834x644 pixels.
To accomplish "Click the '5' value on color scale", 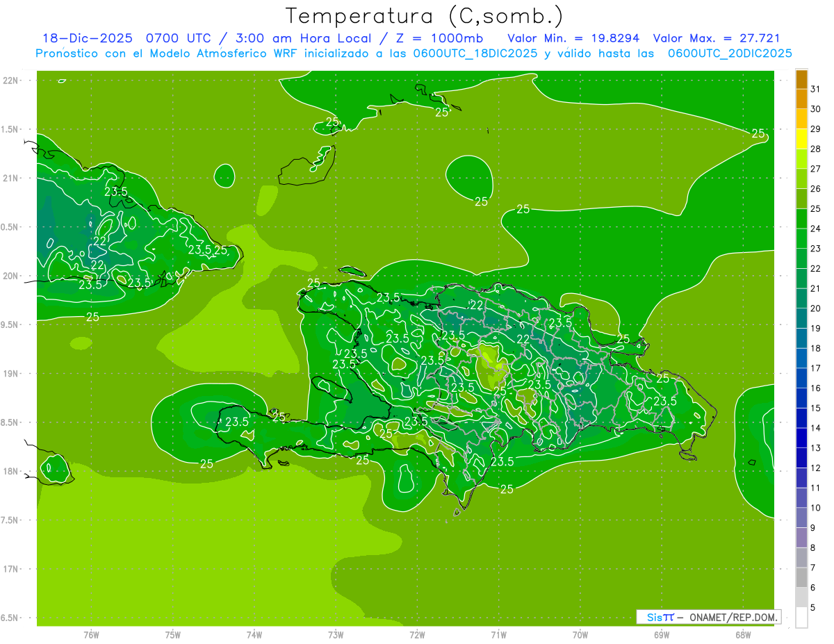I will pyautogui.click(x=813, y=608).
